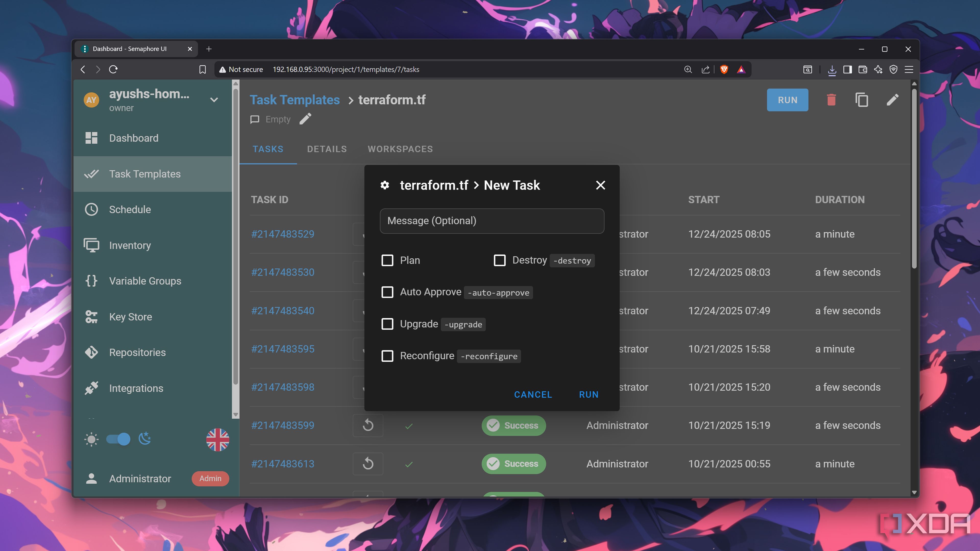
Task: Tick the Reconfigure checkbox
Action: (x=387, y=356)
